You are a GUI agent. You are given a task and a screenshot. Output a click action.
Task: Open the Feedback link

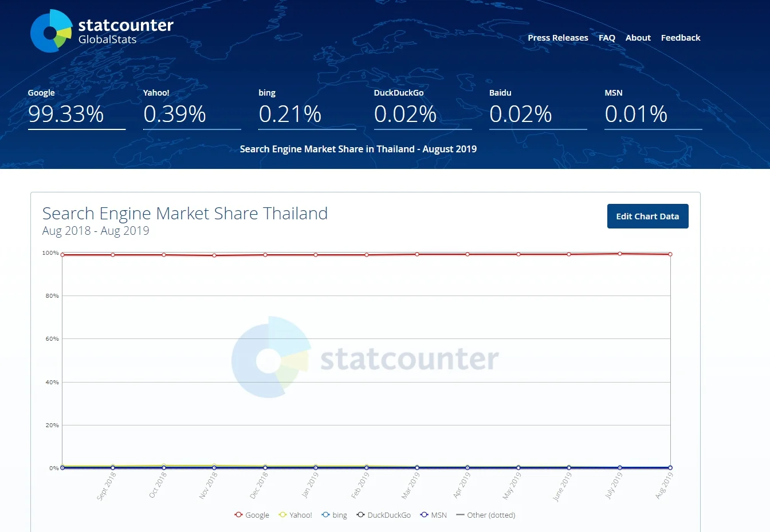[x=681, y=38]
